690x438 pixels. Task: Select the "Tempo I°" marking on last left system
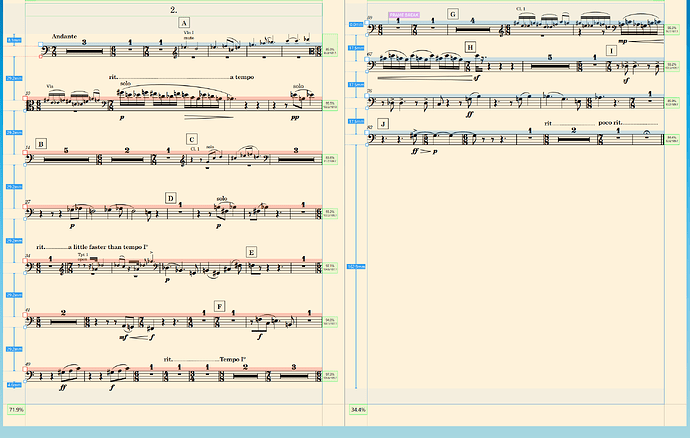click(233, 359)
